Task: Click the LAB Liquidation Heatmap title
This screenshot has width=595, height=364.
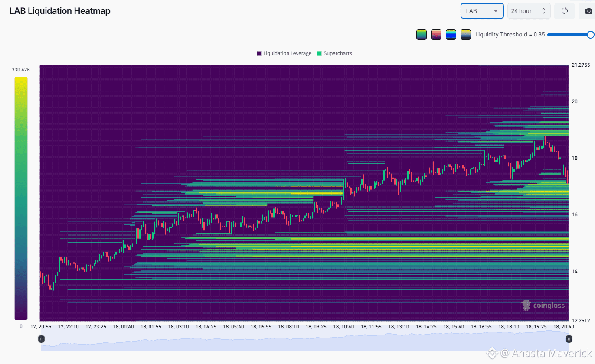Action: pos(60,11)
